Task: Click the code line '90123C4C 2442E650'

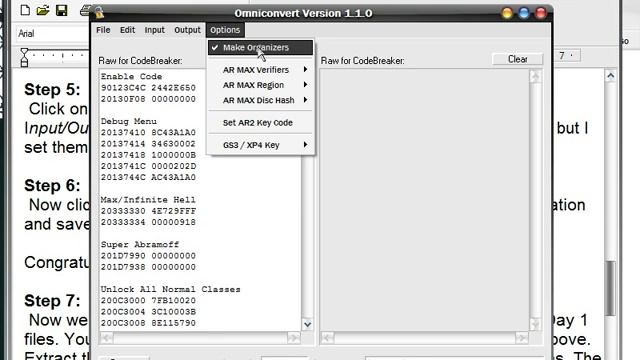Action: tap(148, 88)
